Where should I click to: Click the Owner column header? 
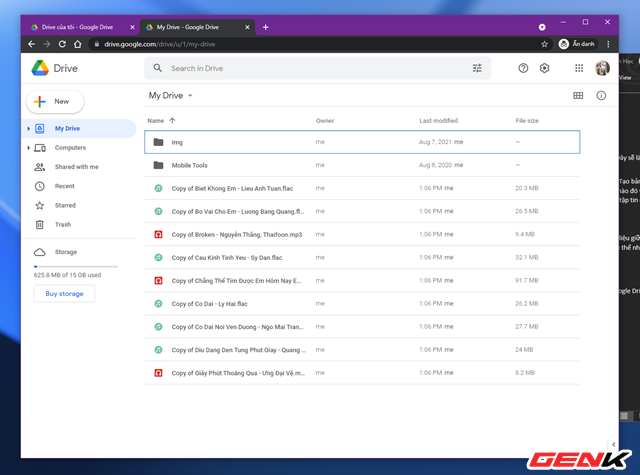pyautogui.click(x=325, y=120)
